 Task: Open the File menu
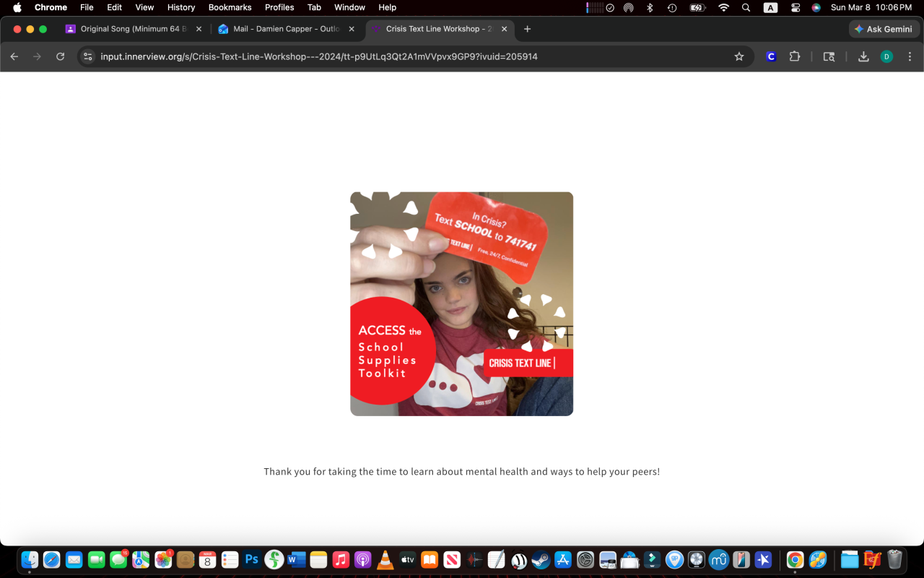tap(87, 7)
